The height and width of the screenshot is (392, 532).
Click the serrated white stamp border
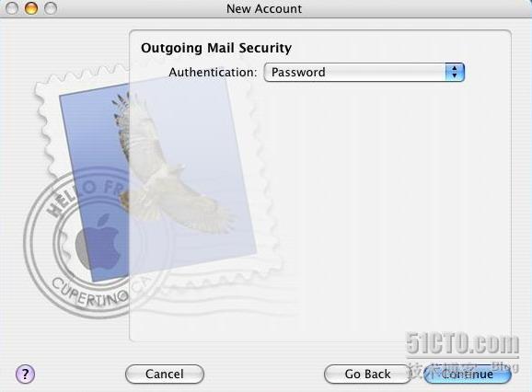[46, 129]
